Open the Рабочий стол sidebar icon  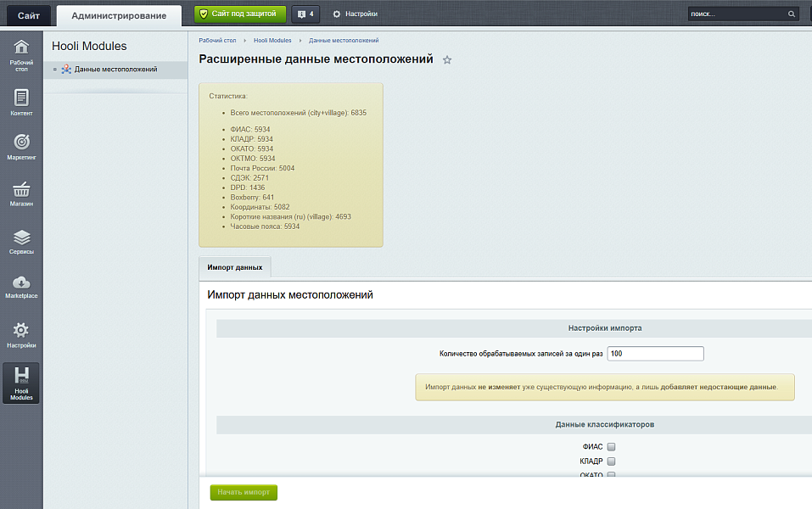[21, 53]
